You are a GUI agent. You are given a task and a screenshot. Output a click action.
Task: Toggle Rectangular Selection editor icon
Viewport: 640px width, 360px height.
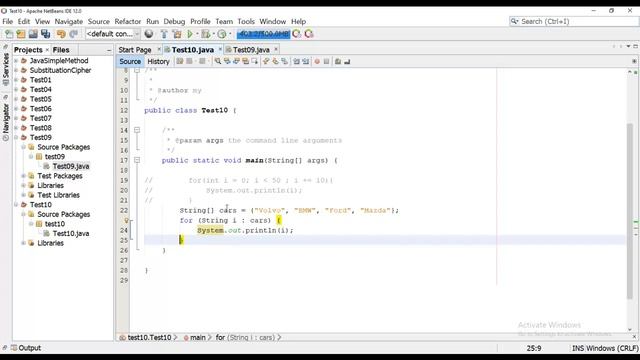pyautogui.click(x=254, y=61)
